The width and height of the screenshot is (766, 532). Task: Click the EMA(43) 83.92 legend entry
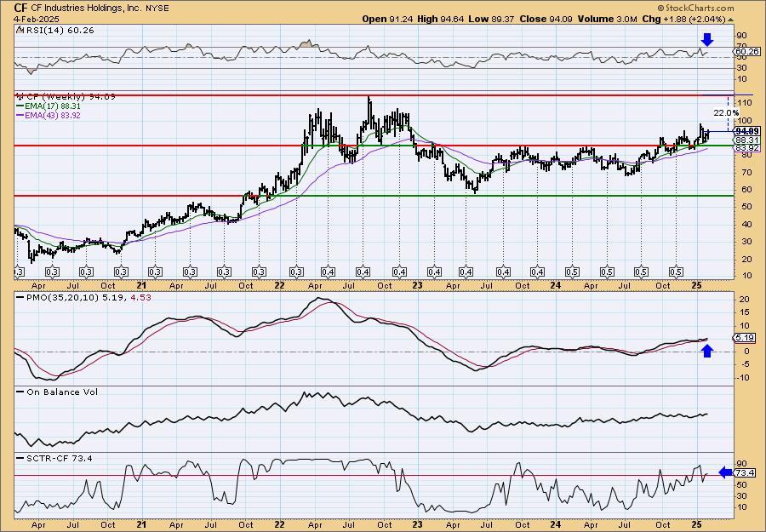(x=49, y=116)
